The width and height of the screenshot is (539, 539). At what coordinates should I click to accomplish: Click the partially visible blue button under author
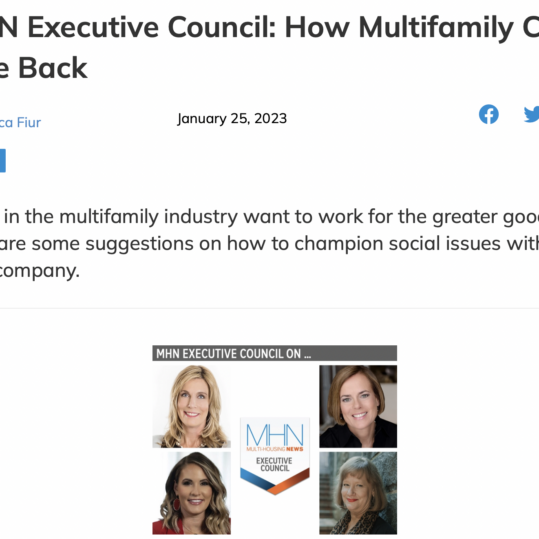pyautogui.click(x=3, y=160)
